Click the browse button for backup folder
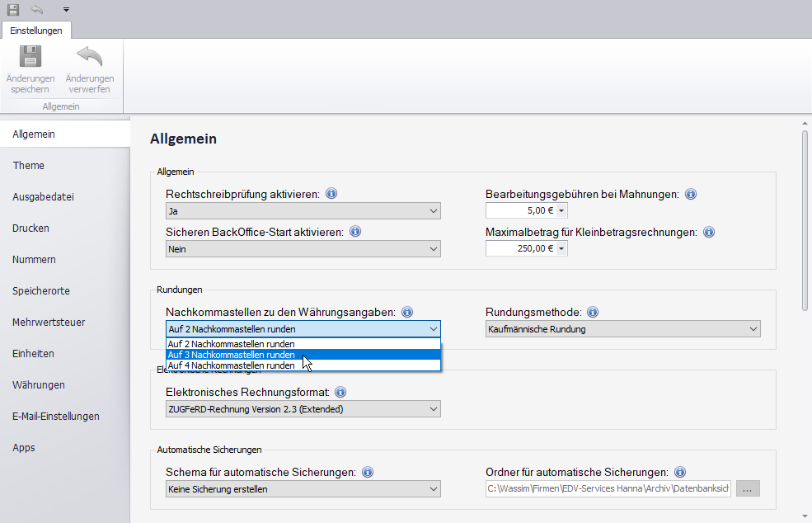 748,489
